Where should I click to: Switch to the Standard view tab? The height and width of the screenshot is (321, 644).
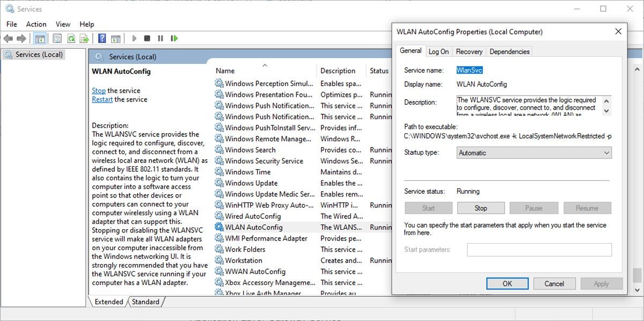145,302
